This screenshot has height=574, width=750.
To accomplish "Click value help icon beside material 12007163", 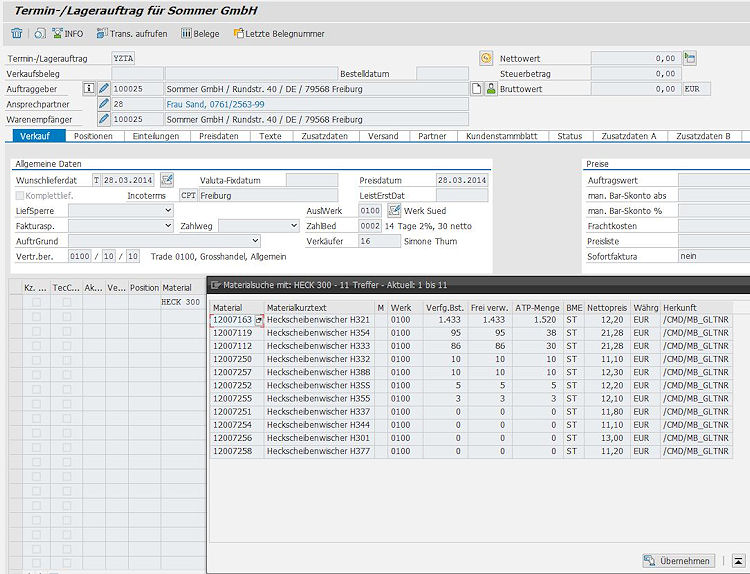I will 259,320.
